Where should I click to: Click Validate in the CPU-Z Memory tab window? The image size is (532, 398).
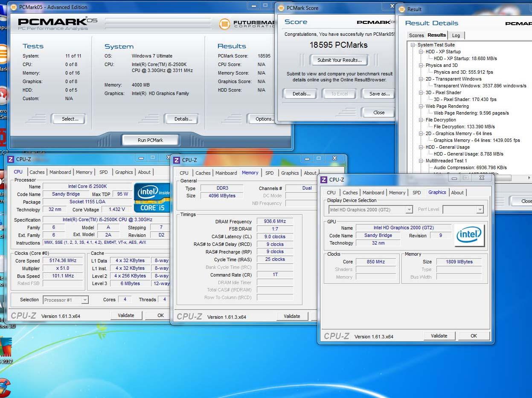[x=292, y=316]
